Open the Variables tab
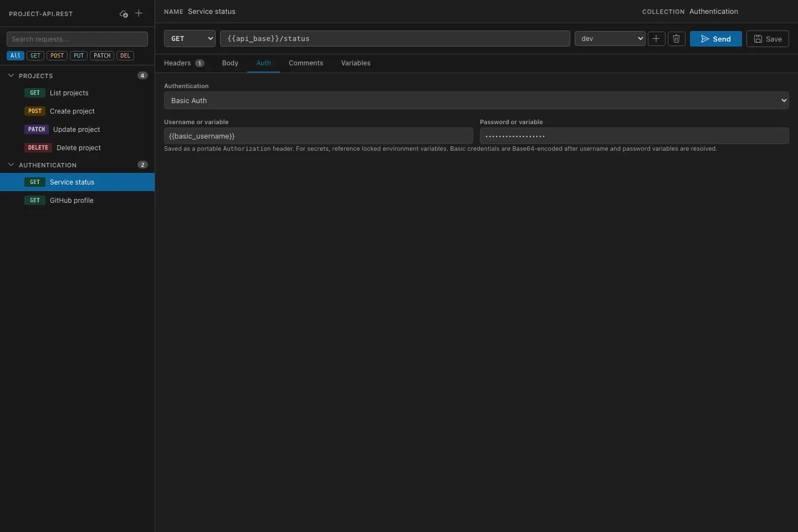 click(356, 63)
